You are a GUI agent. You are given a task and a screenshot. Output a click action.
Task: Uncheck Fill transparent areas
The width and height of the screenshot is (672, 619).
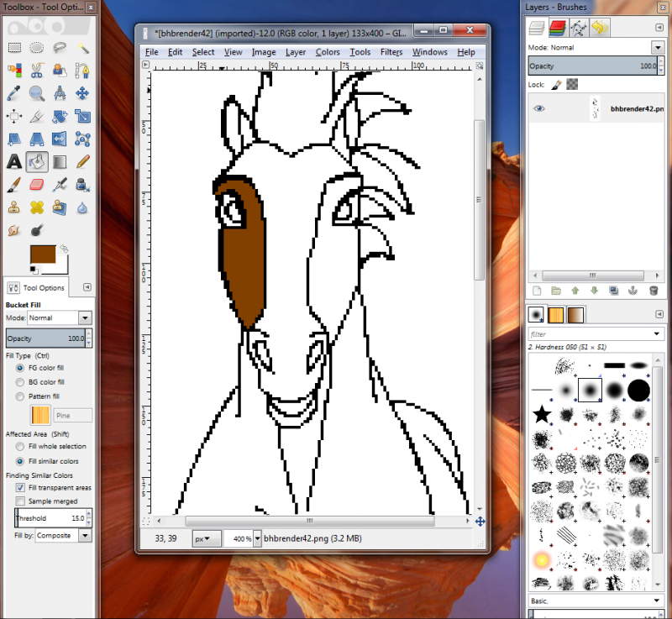20,487
